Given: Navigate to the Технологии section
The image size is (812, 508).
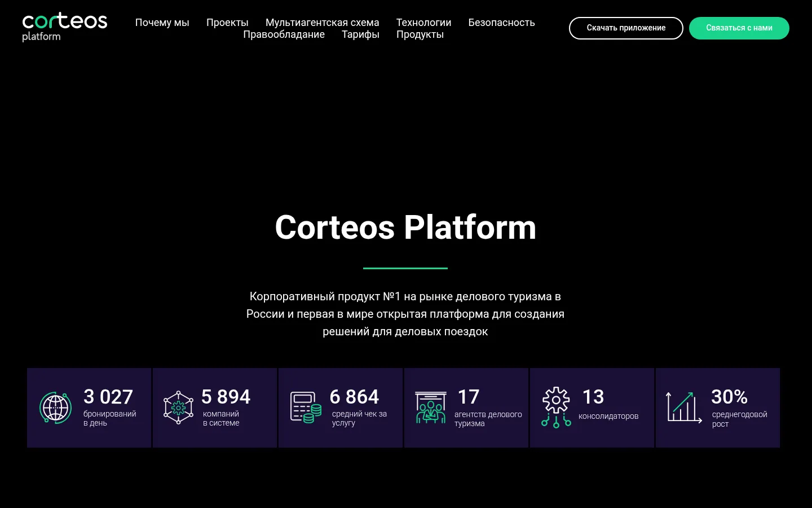Looking at the screenshot, I should (424, 23).
